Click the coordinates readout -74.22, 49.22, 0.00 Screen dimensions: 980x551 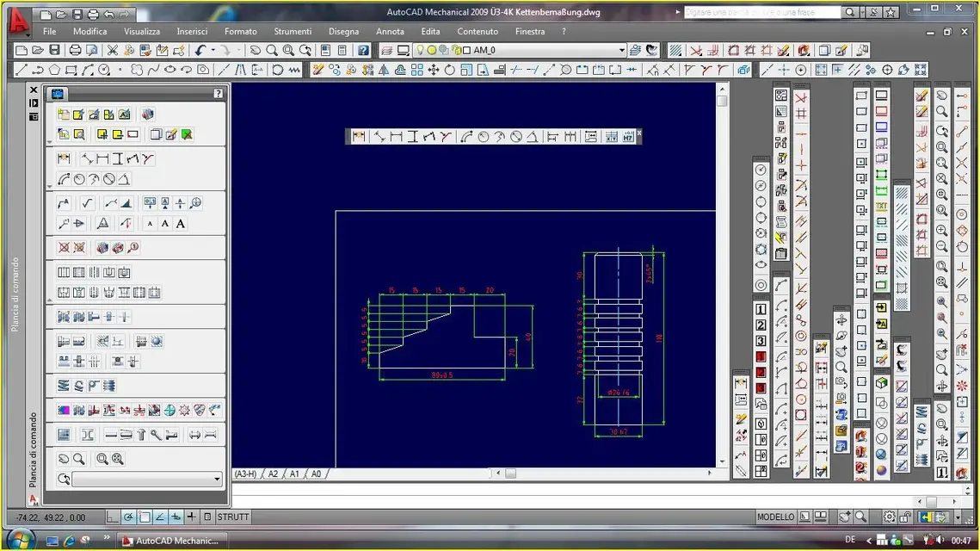pos(52,517)
